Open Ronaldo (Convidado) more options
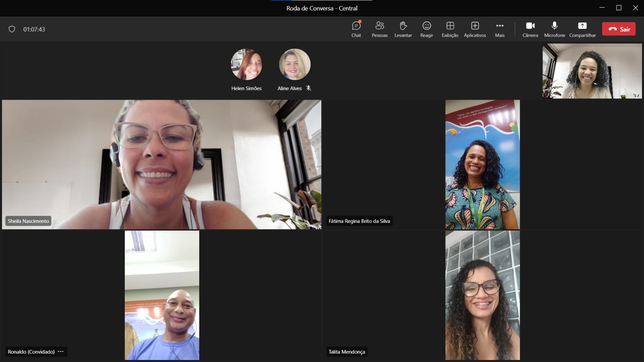This screenshot has width=644, height=362. 61,352
